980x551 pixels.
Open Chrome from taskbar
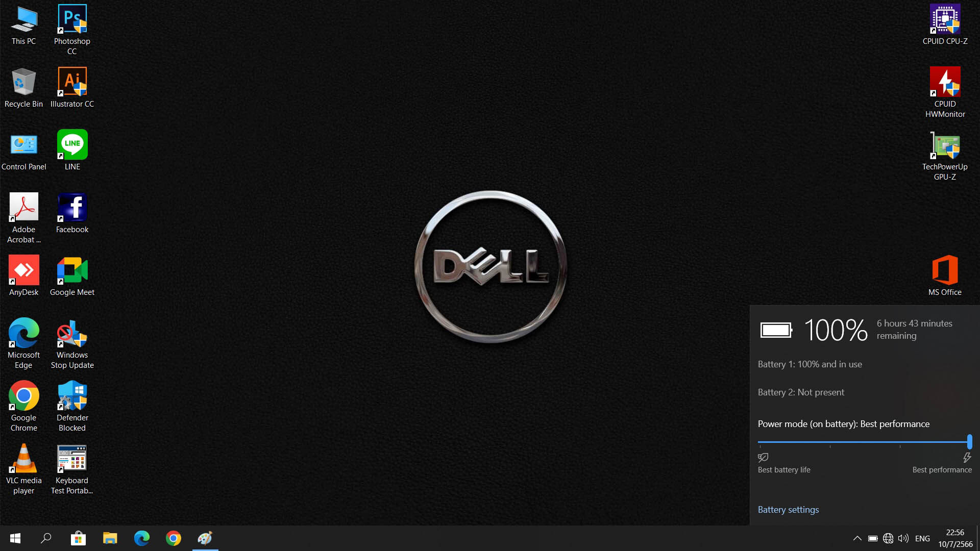pos(174,538)
